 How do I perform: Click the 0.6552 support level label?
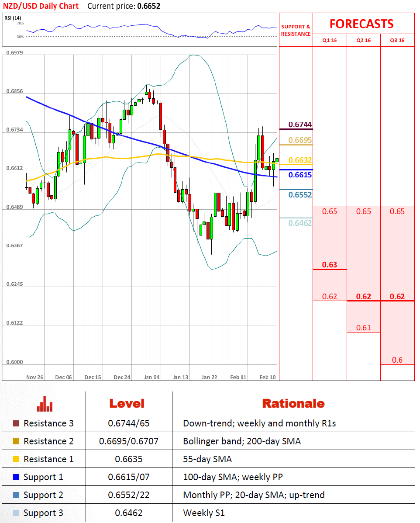[x=300, y=195]
